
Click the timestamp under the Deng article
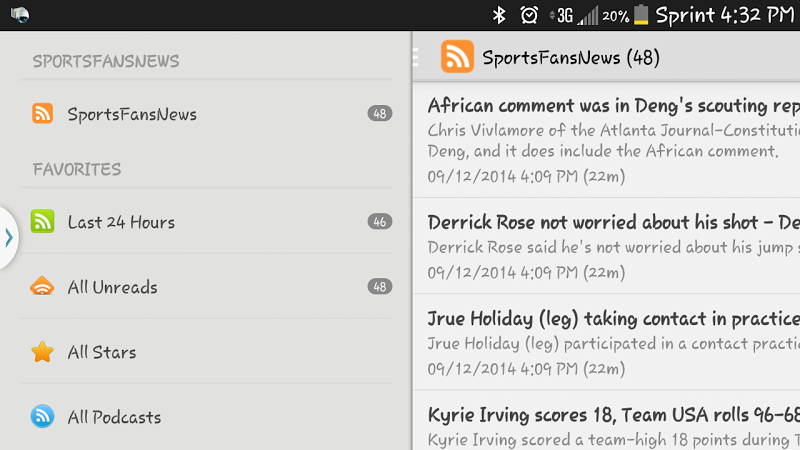click(x=526, y=177)
